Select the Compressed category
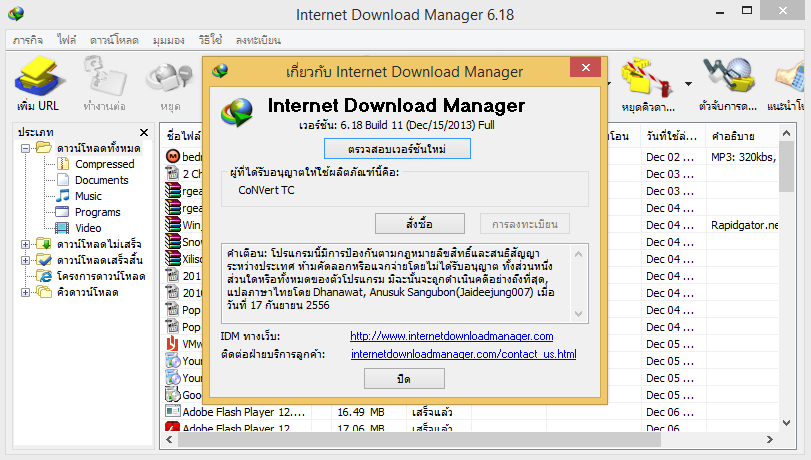Image resolution: width=811 pixels, height=460 pixels. point(104,164)
